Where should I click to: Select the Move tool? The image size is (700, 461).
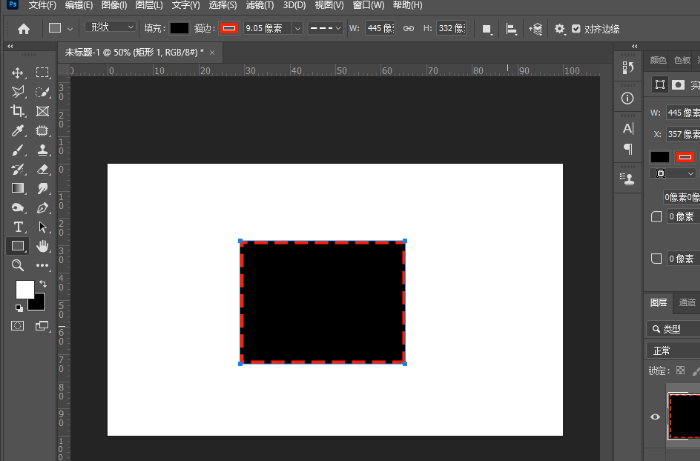click(18, 73)
